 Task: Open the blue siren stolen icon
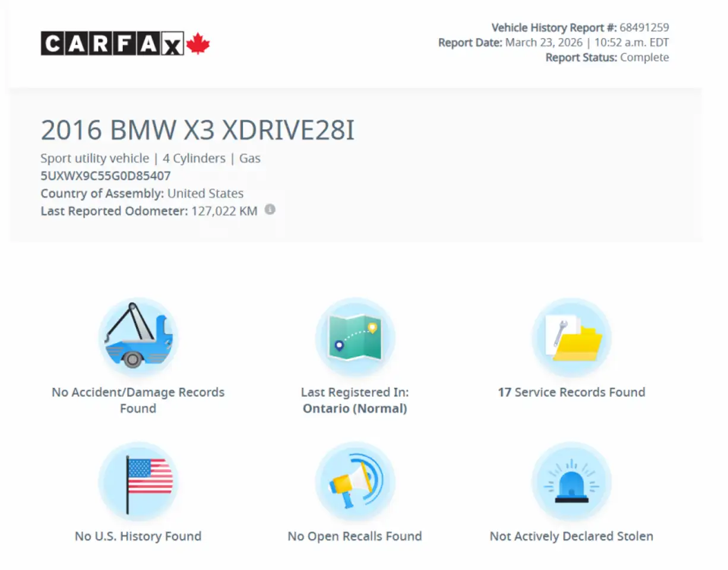(x=571, y=481)
